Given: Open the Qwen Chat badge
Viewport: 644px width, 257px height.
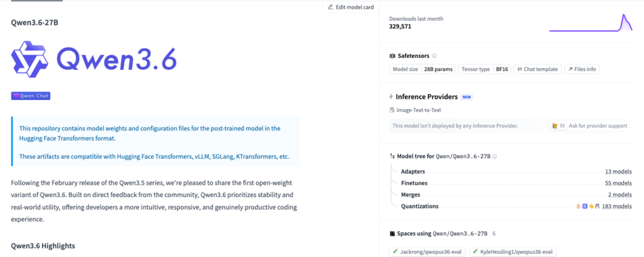Looking at the screenshot, I should [x=30, y=96].
